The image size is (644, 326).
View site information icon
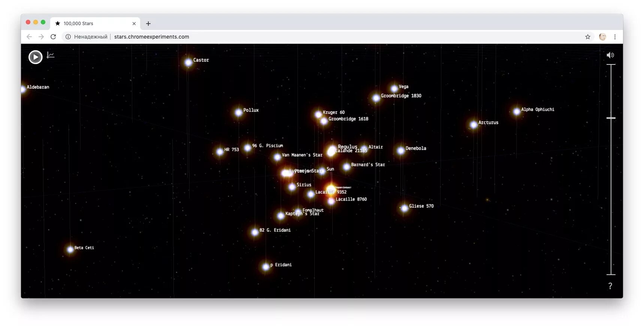point(68,37)
